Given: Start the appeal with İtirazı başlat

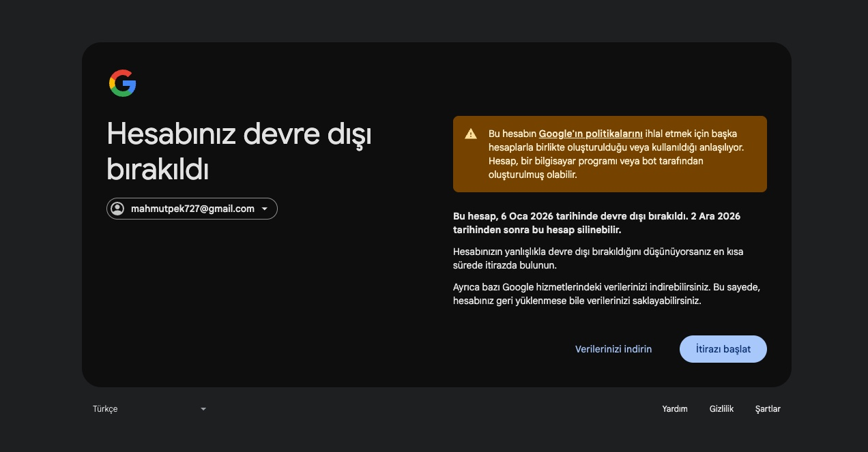Looking at the screenshot, I should 723,349.
